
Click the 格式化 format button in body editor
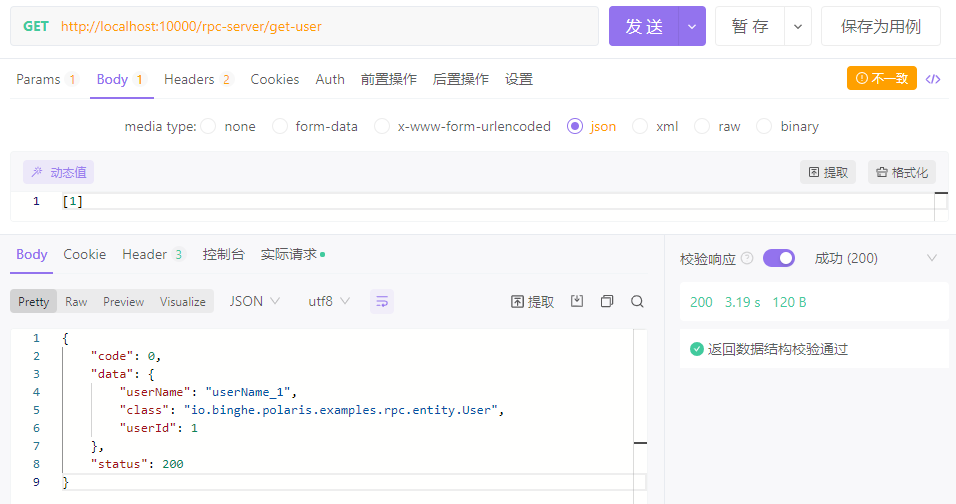pos(901,172)
